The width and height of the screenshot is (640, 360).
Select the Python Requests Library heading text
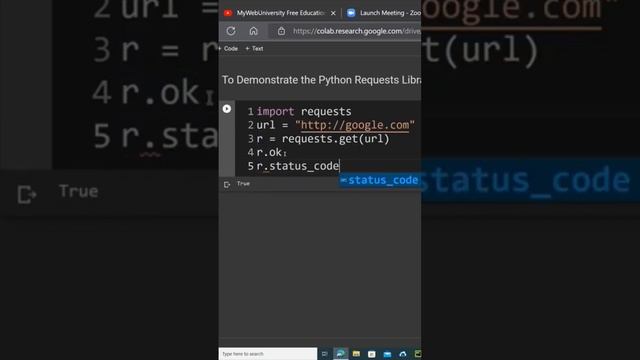322,80
